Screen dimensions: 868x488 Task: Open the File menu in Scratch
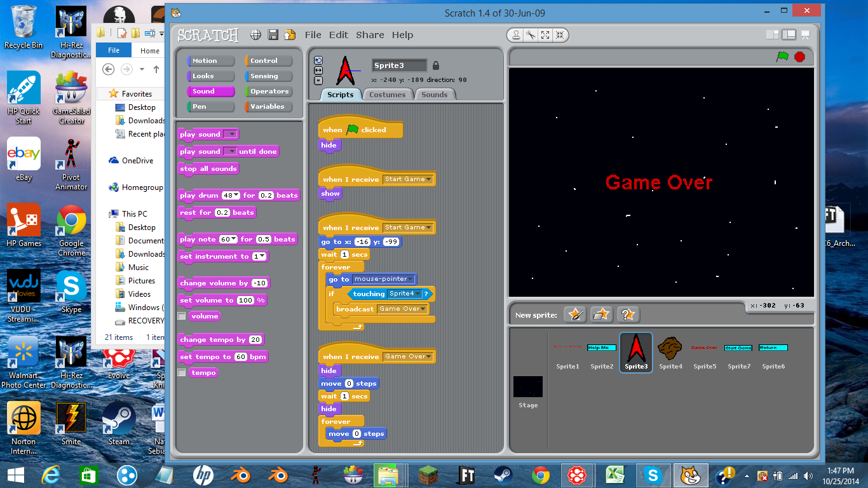tap(313, 35)
